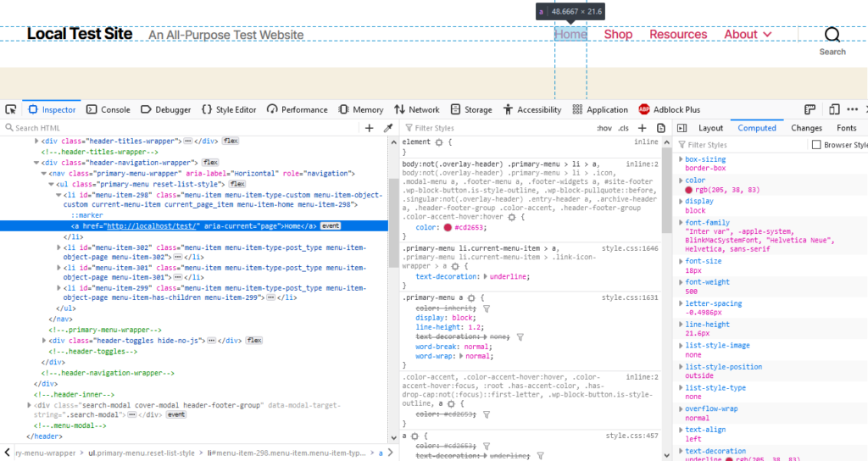The width and height of the screenshot is (868, 461).
Task: Collapse the primary-menu-wrapper nav node
Action: pyautogui.click(x=44, y=173)
